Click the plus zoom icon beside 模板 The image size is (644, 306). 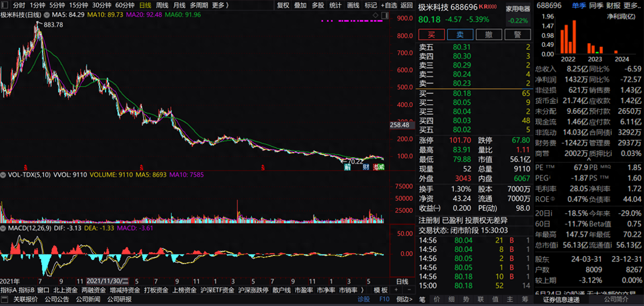pyautogui.click(x=396, y=290)
